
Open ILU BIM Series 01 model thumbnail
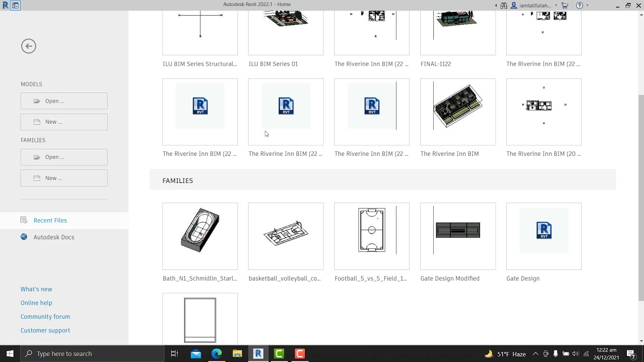pyautogui.click(x=286, y=33)
